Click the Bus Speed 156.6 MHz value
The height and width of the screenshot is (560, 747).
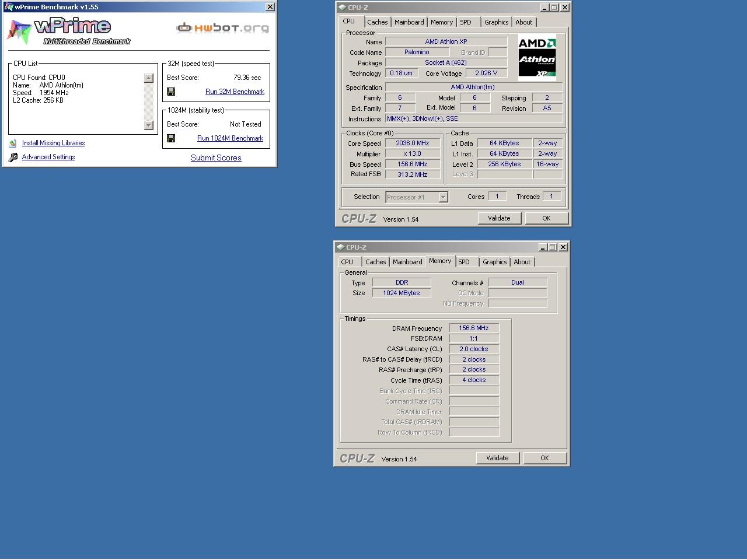413,164
